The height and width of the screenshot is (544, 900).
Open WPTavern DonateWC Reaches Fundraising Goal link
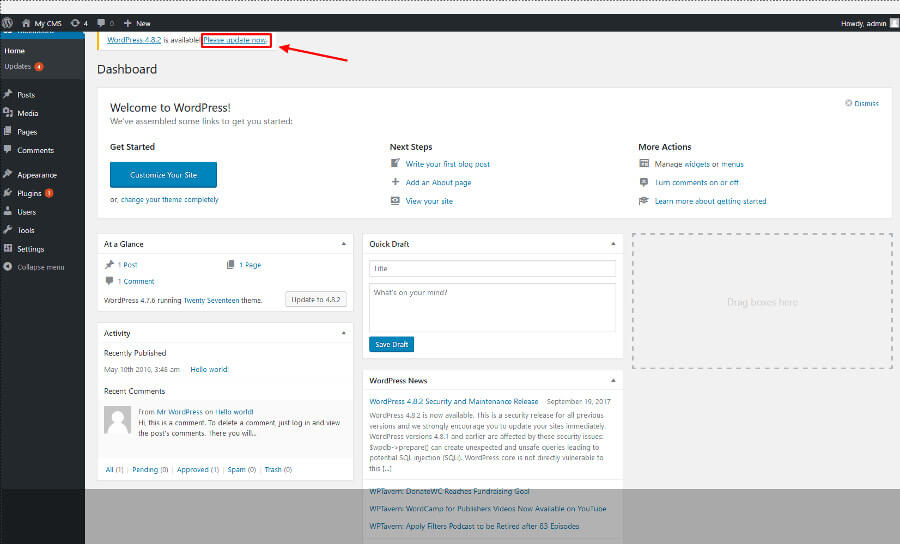click(x=449, y=492)
